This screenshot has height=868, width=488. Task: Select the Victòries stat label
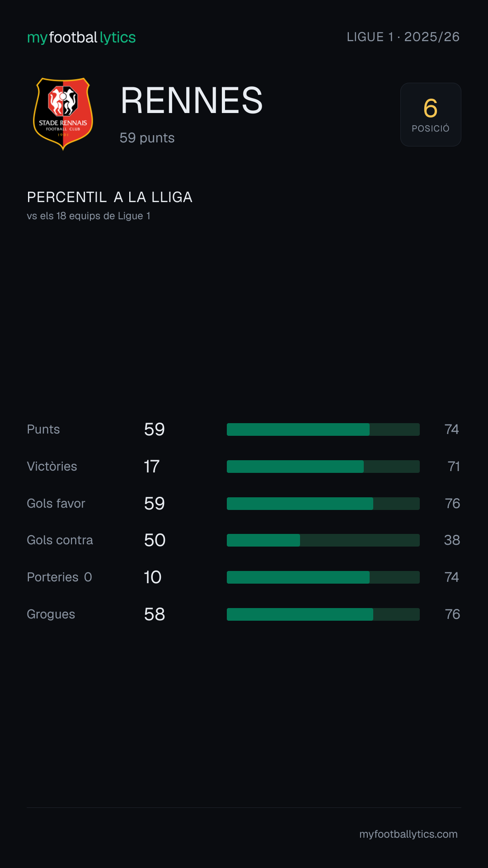52,467
